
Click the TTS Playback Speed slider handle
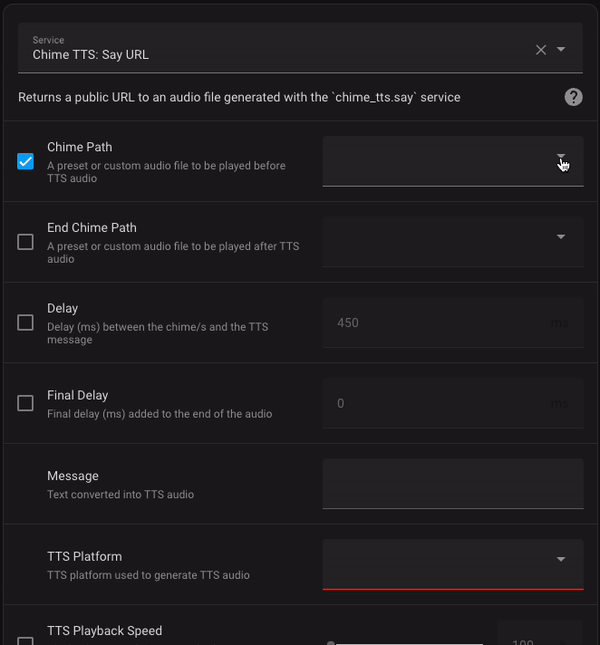pyautogui.click(x=331, y=643)
